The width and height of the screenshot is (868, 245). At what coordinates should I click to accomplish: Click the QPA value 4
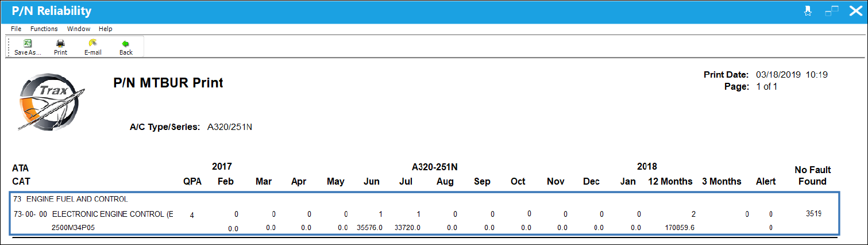click(x=192, y=215)
